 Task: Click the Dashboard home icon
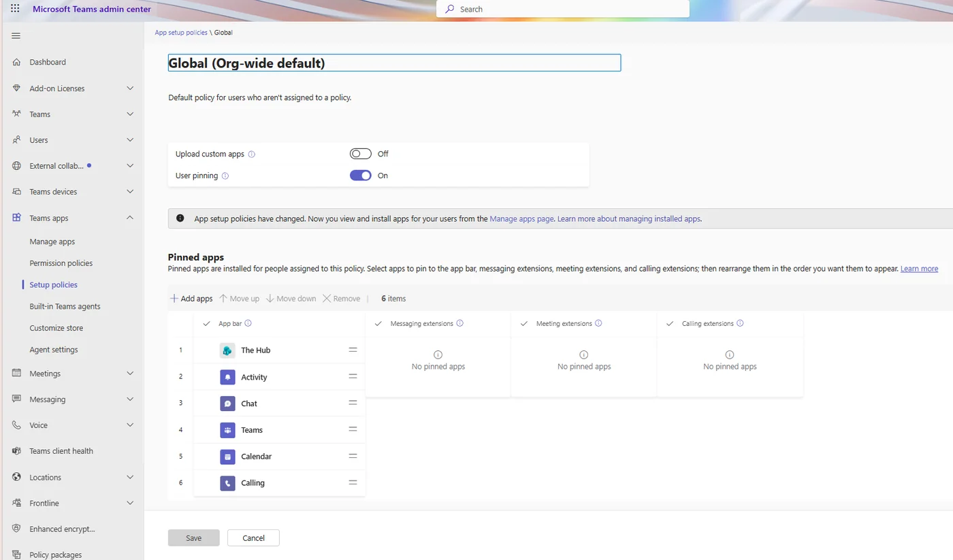click(x=16, y=62)
